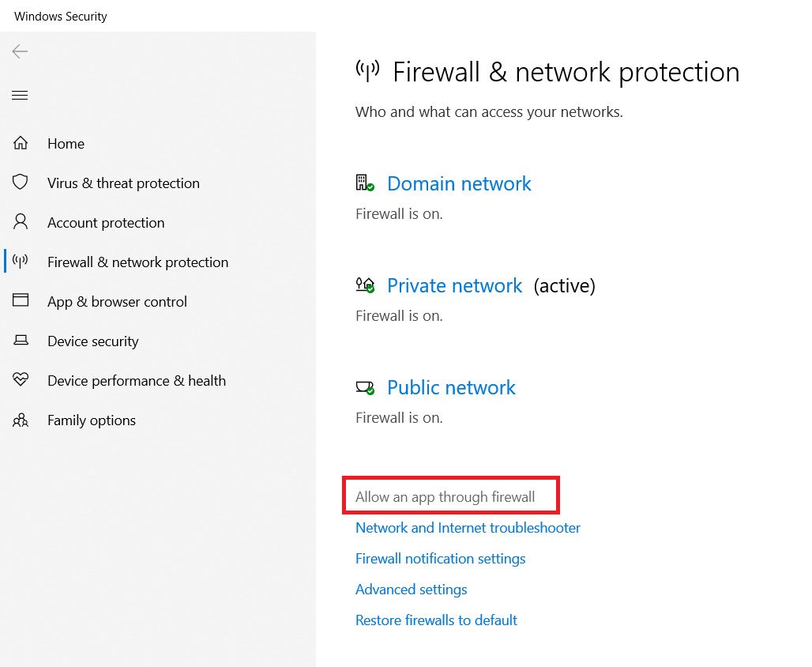The width and height of the screenshot is (812, 667).
Task: Click Allow an app through firewall
Action: pyautogui.click(x=445, y=497)
